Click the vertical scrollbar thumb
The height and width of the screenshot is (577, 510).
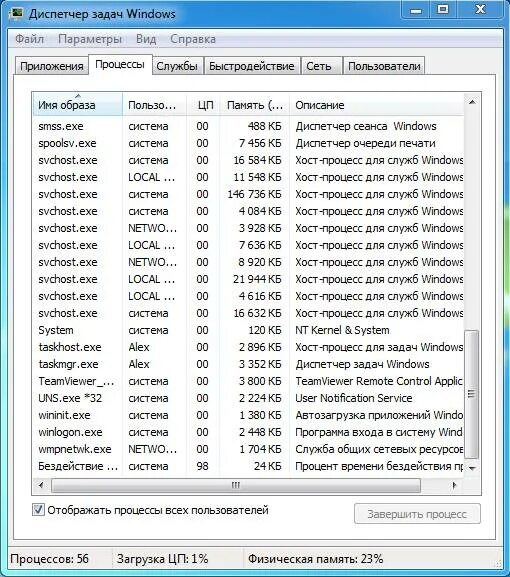click(472, 394)
